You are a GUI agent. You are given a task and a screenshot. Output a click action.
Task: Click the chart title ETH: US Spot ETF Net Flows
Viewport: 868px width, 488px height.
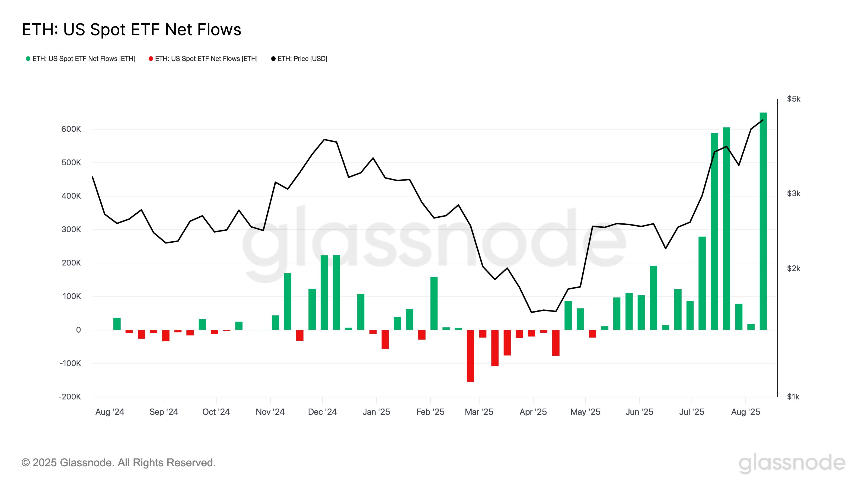click(131, 30)
